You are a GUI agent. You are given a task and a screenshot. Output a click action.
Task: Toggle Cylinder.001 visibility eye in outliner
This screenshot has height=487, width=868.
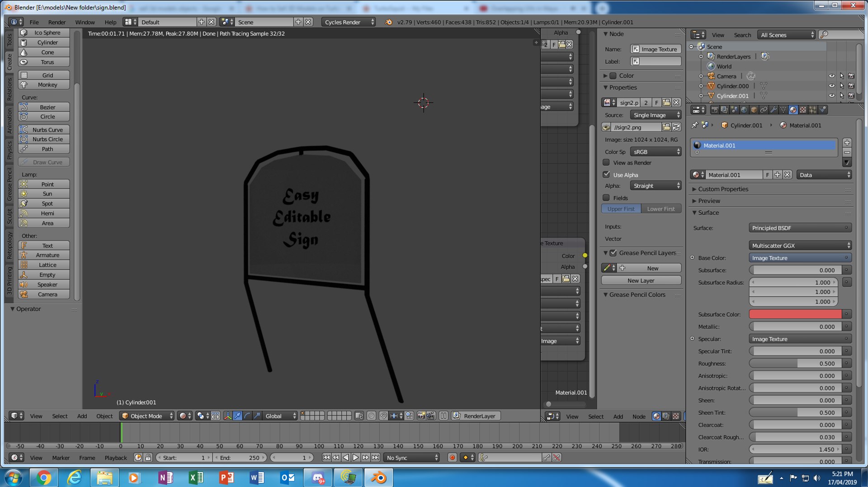pos(831,96)
